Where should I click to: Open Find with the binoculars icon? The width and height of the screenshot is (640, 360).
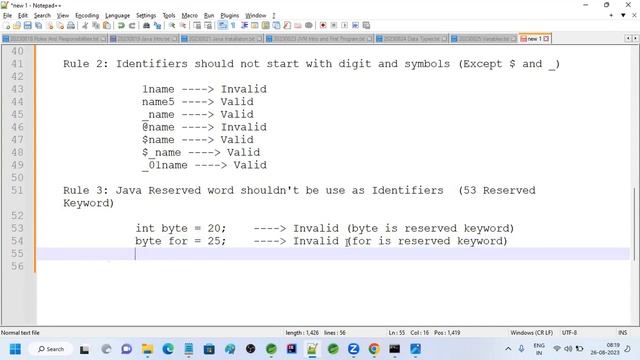pos(146,25)
